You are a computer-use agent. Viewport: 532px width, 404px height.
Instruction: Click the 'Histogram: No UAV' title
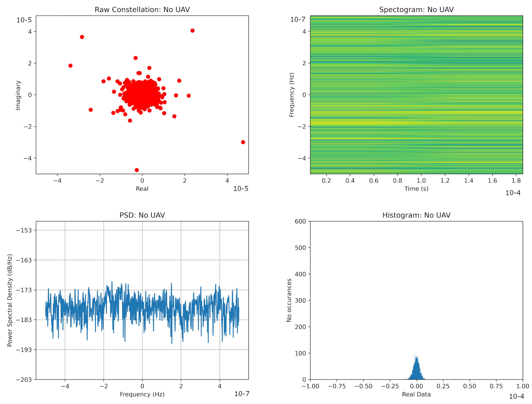[416, 215]
